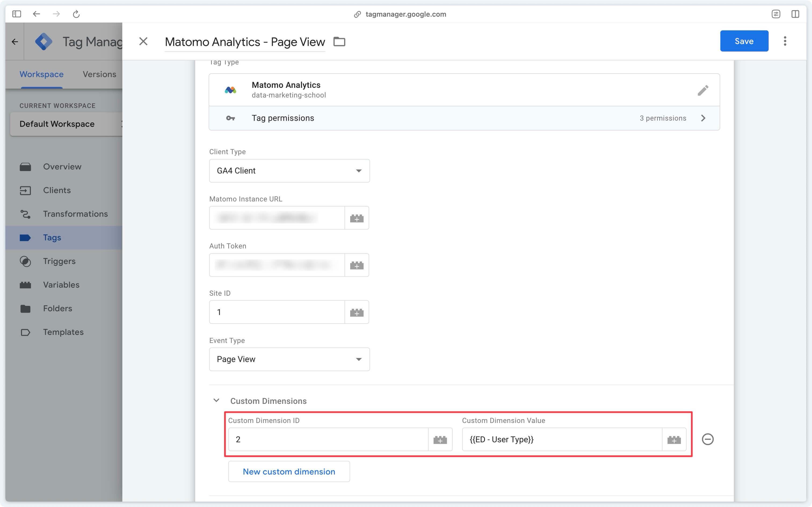Click the Custom Dimension ID field
The width and height of the screenshot is (812, 507).
328,439
